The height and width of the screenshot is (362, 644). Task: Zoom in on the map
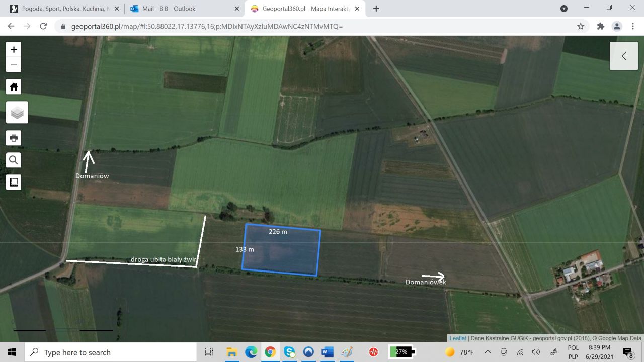14,49
